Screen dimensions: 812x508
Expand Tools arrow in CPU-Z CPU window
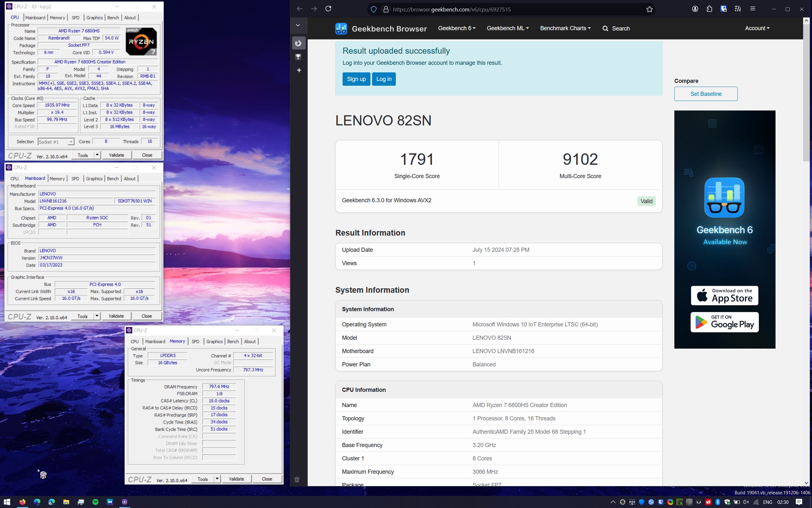97,155
